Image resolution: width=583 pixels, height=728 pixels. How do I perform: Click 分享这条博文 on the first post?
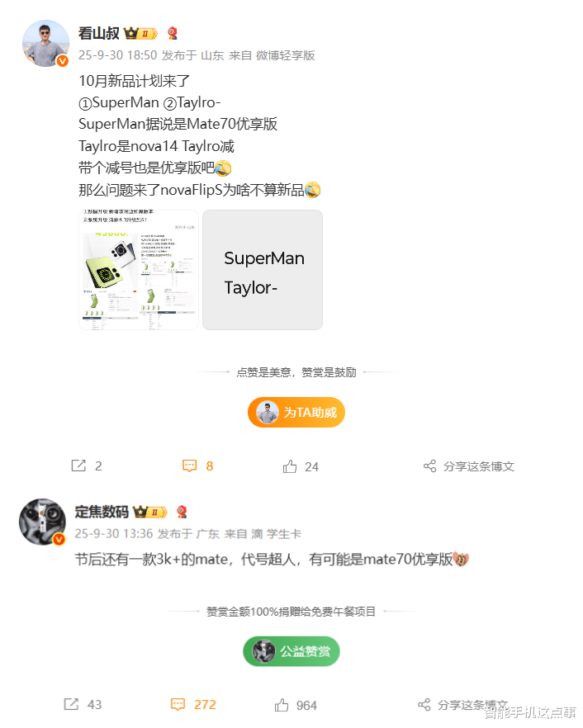(x=479, y=466)
